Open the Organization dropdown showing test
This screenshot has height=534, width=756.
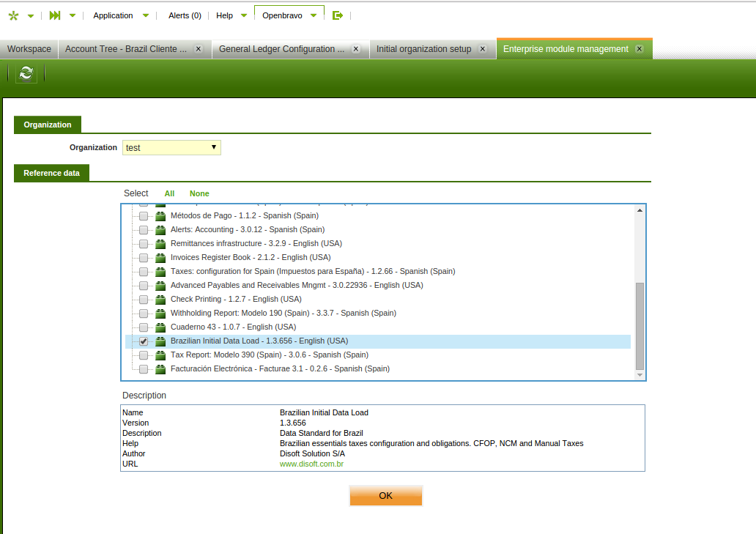click(171, 147)
